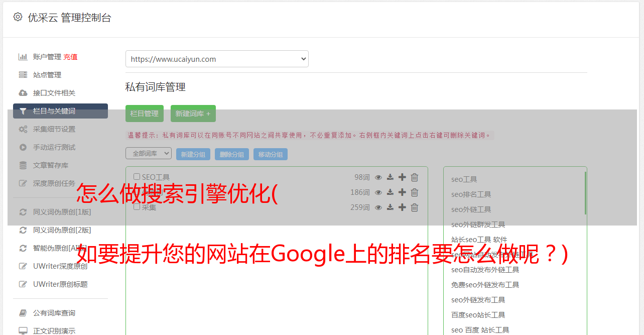This screenshot has width=644, height=335.
Task: Select 文章暂存库 in the sidebar
Action: (x=51, y=165)
